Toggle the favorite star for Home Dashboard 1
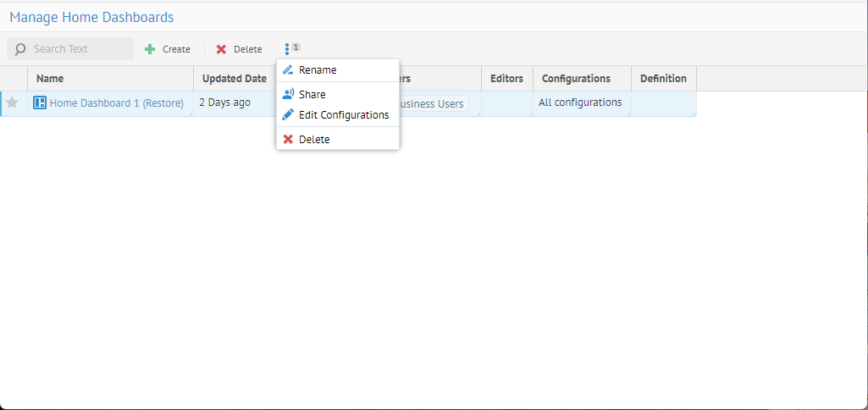868x410 pixels. coord(13,102)
